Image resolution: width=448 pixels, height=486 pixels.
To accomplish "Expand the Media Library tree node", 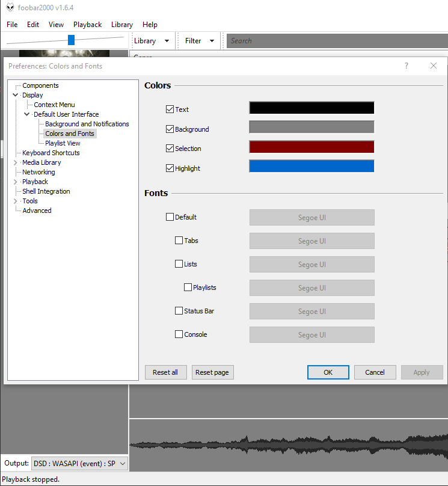I will pos(15,162).
